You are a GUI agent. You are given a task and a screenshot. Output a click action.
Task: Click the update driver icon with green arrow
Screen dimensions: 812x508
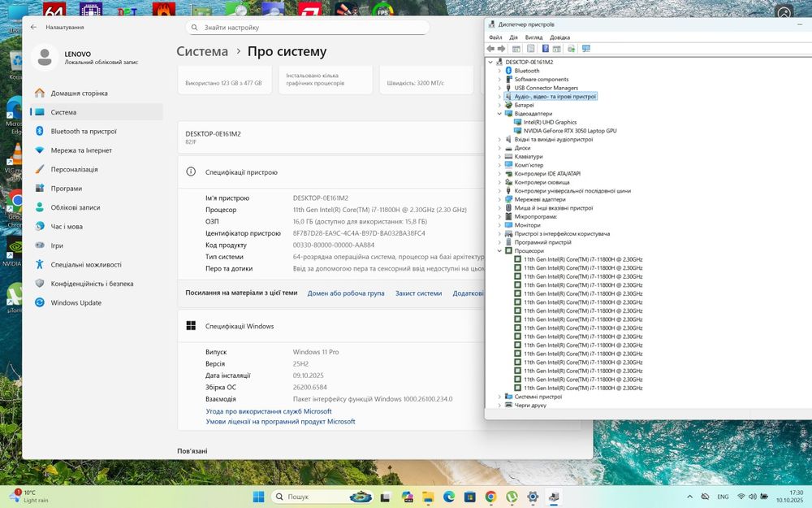[571, 49]
